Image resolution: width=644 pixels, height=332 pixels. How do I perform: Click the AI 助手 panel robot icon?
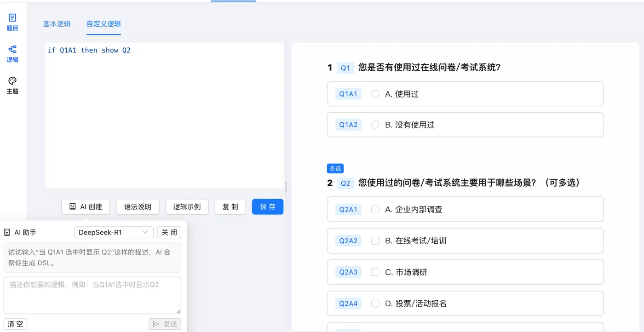(7, 233)
